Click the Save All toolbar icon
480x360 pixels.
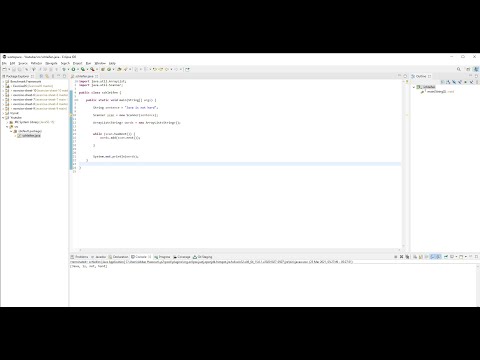tap(19, 69)
